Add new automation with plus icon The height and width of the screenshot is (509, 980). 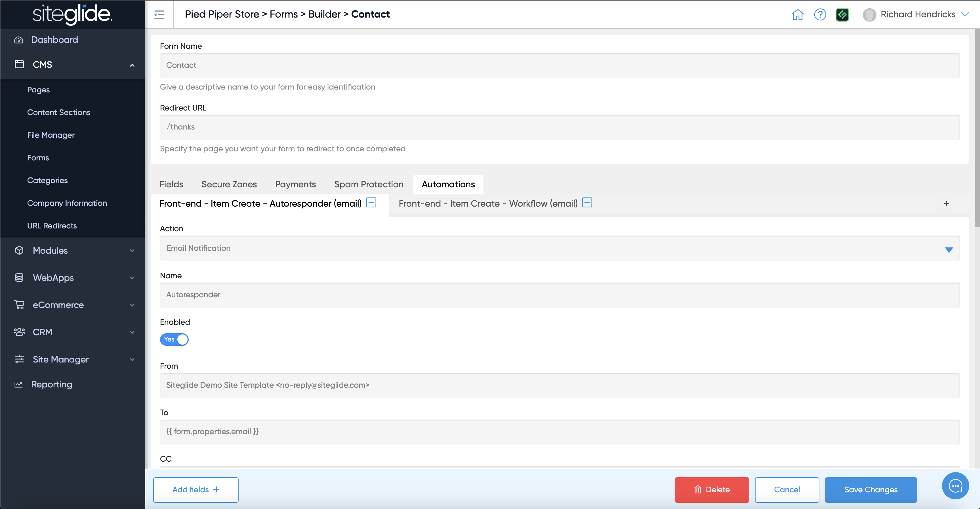pyautogui.click(x=946, y=203)
